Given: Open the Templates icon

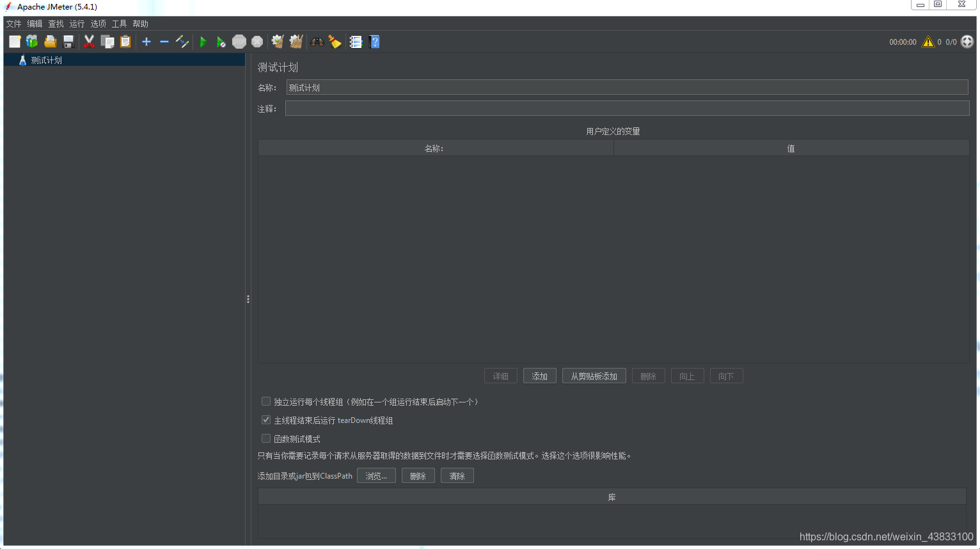Looking at the screenshot, I should pos(32,42).
